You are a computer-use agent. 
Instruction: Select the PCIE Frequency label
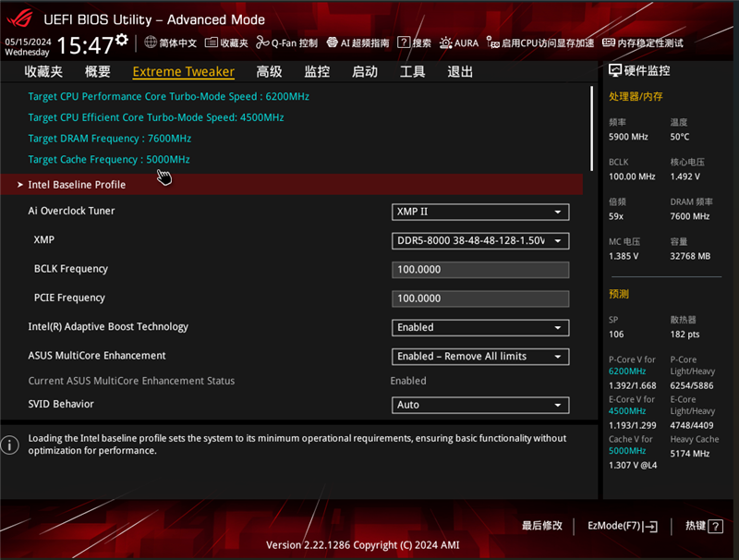tap(69, 298)
